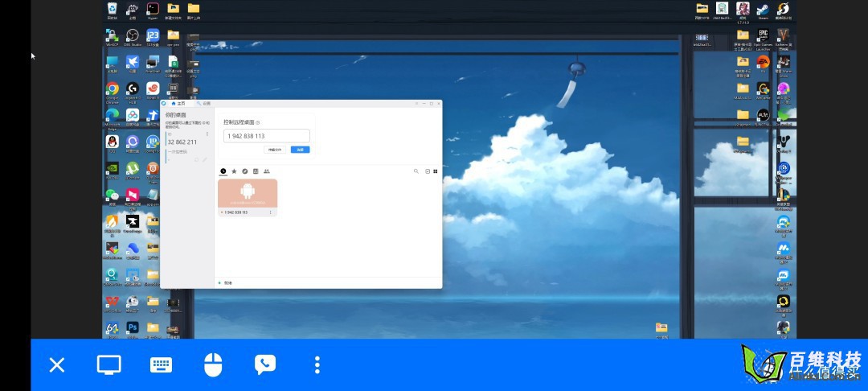
Task: Open the discovered devices compass tab
Action: (x=245, y=171)
